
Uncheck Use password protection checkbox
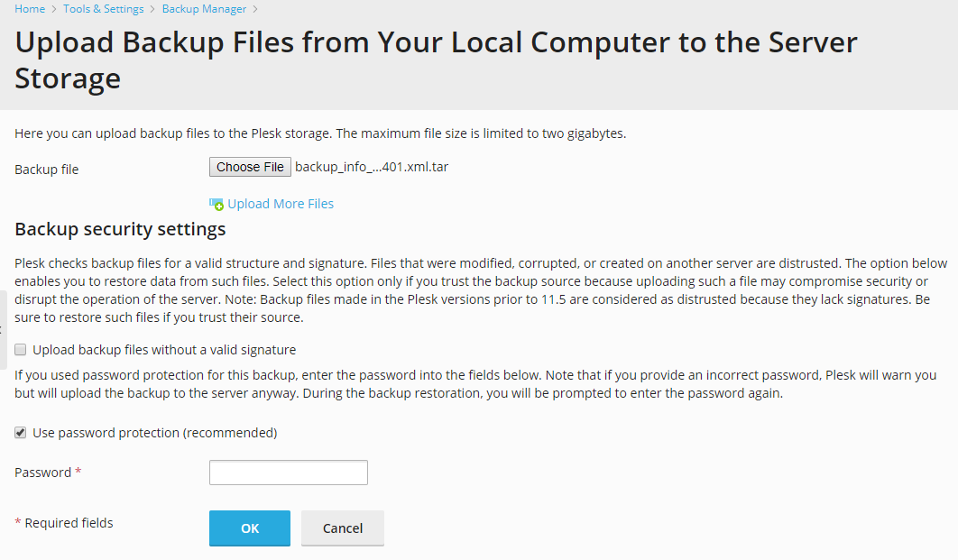coord(21,433)
